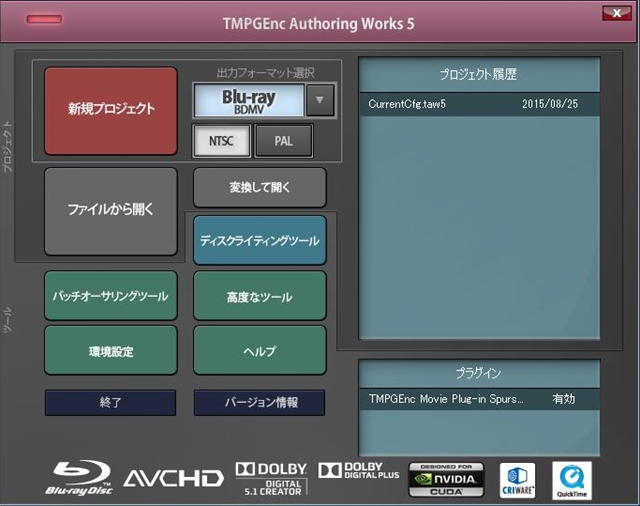Switch to PAL video standard

(284, 141)
